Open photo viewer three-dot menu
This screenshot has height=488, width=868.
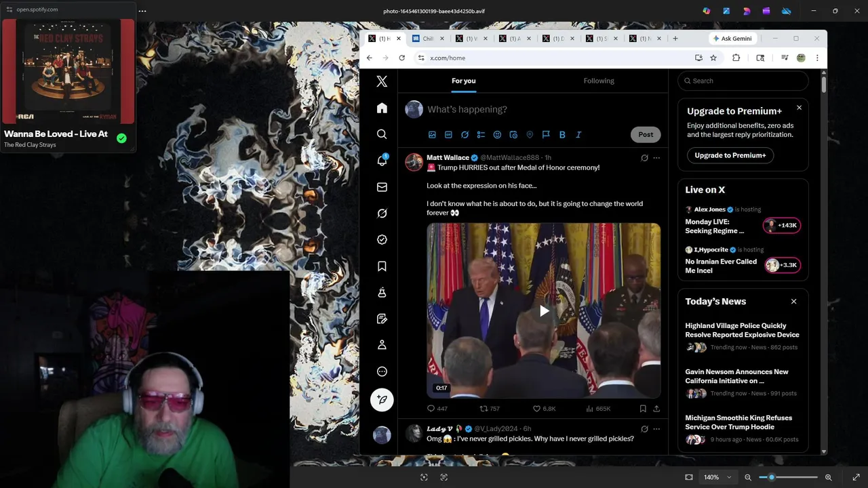click(x=142, y=11)
